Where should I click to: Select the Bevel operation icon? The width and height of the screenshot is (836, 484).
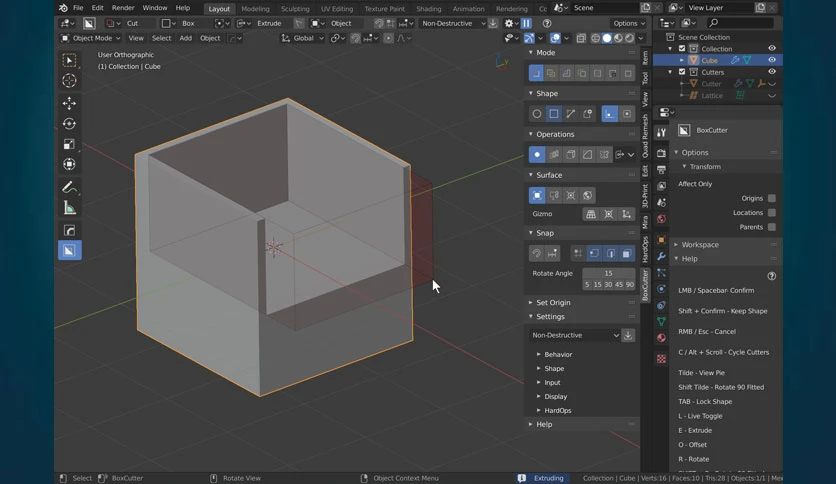tap(588, 155)
